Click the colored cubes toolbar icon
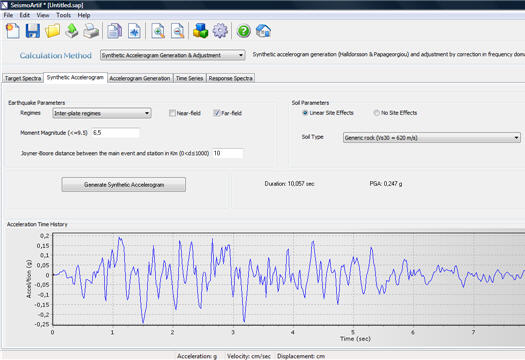Image resolution: width=525 pixels, height=360 pixels. click(x=201, y=31)
